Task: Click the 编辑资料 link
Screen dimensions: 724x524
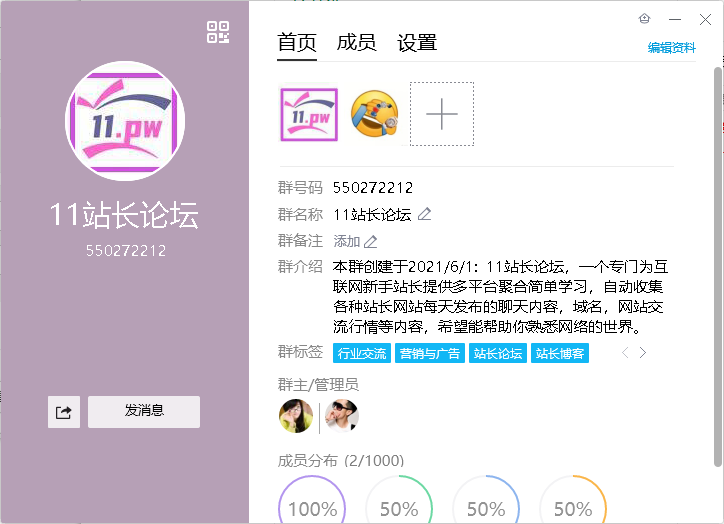Action: click(x=671, y=47)
